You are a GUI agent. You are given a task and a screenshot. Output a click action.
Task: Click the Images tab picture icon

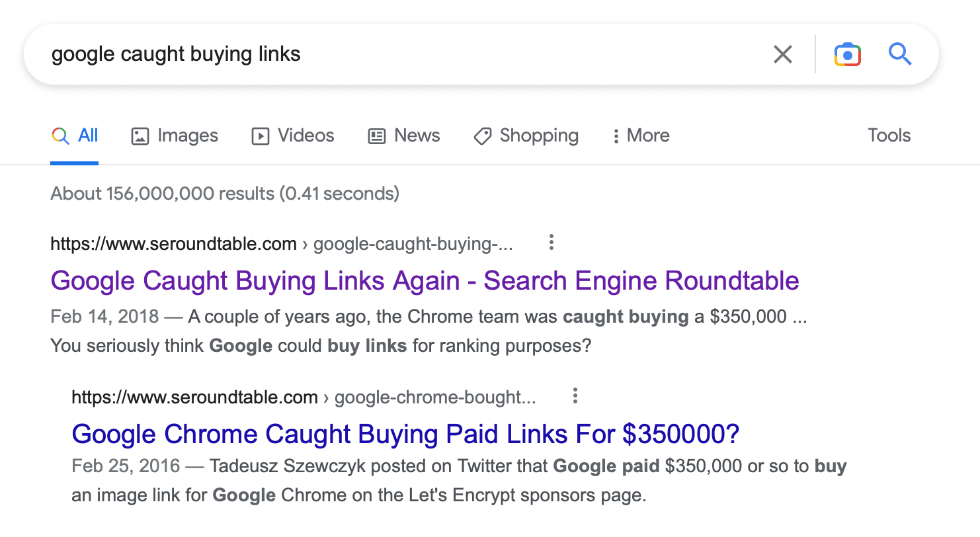[x=140, y=136]
